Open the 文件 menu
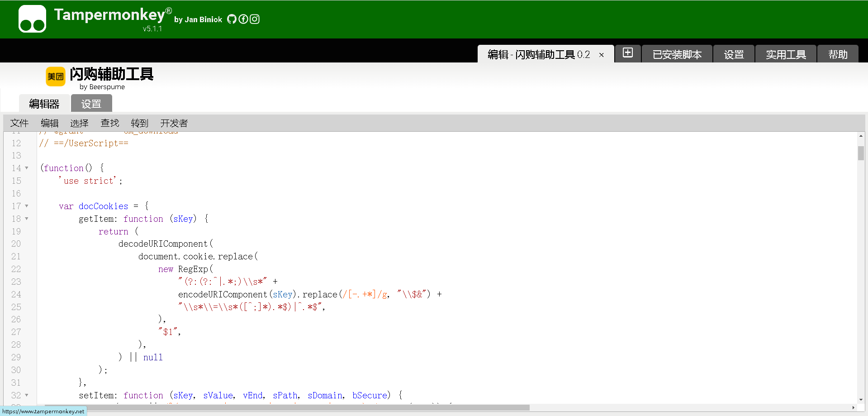Screen dimensions: 868x416 (19, 123)
